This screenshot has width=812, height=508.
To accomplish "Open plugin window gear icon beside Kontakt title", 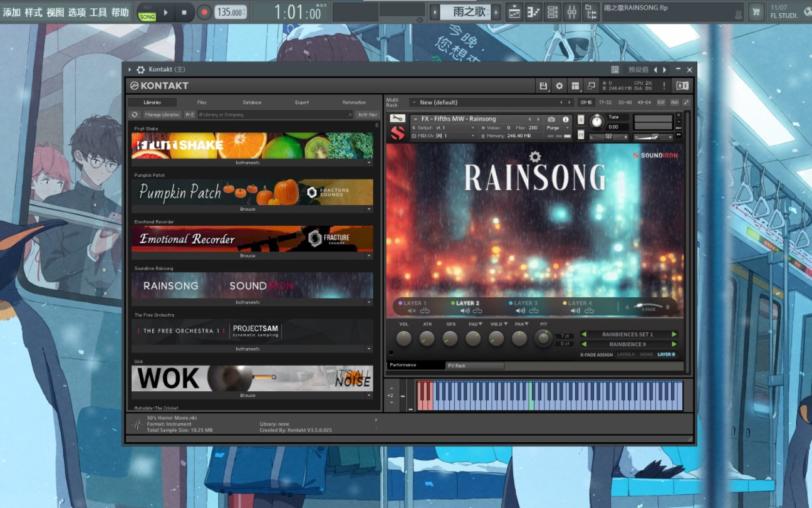I will pos(141,70).
